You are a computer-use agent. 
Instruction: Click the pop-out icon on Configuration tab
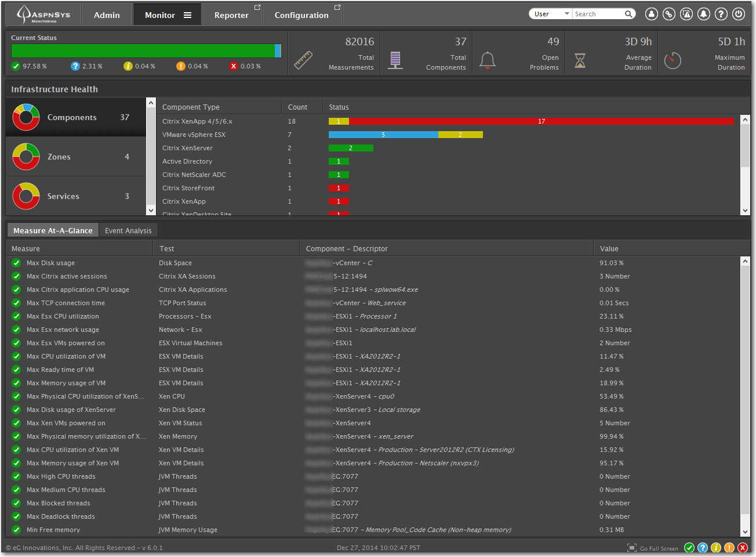[337, 8]
